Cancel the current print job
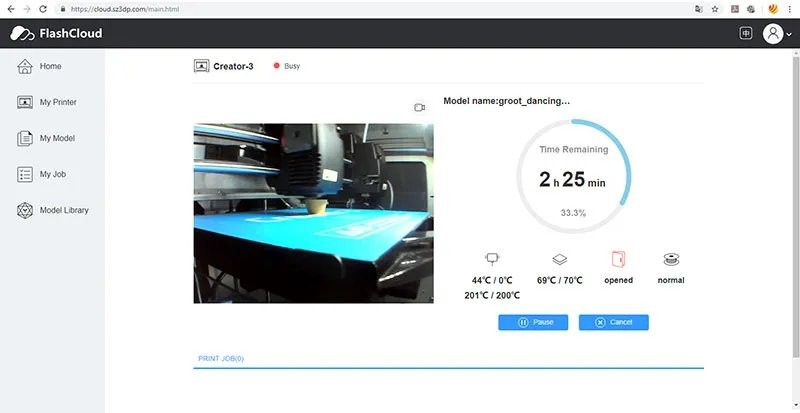The image size is (800, 413). tap(614, 322)
